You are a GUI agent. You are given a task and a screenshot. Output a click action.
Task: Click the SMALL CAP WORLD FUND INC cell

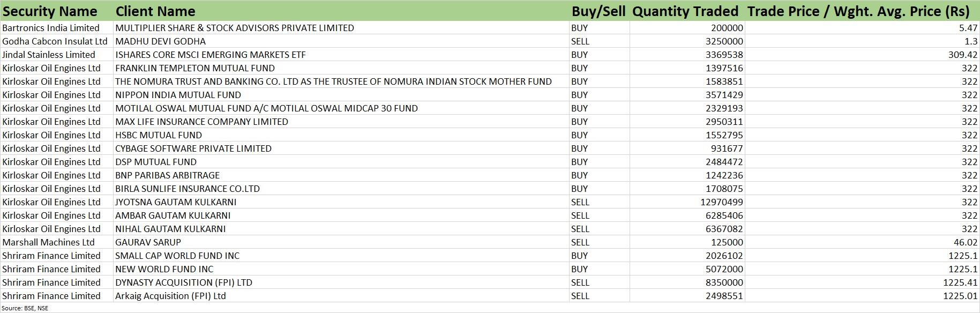pos(177,256)
